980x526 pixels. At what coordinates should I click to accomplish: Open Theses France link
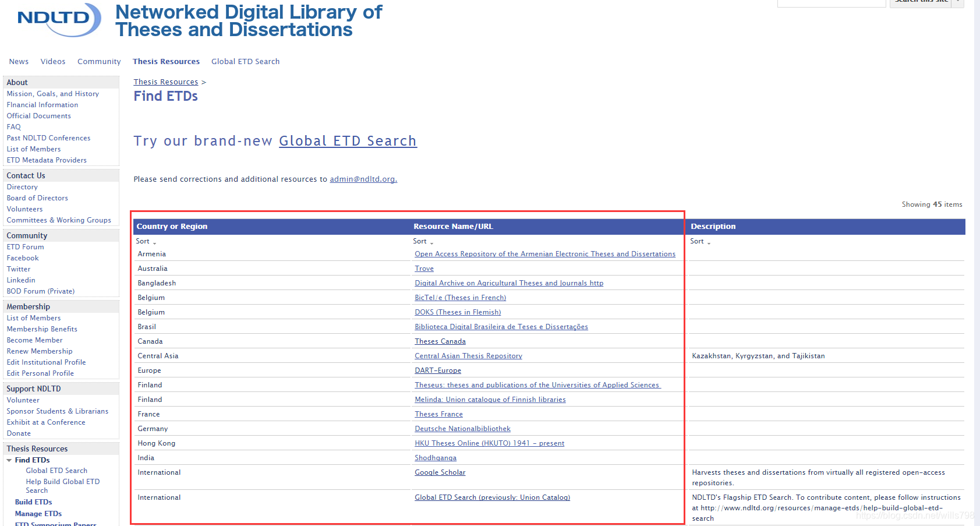[x=438, y=414]
